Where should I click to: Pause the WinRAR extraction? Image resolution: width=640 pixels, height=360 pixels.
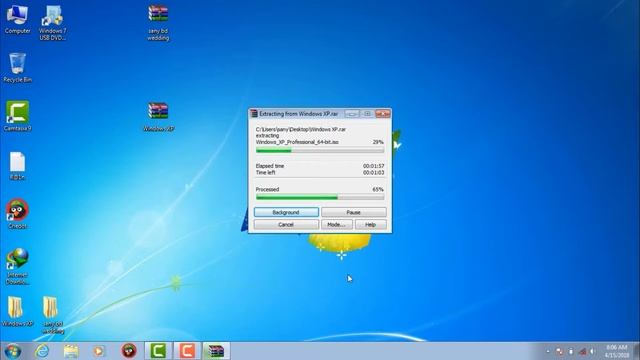(x=353, y=212)
